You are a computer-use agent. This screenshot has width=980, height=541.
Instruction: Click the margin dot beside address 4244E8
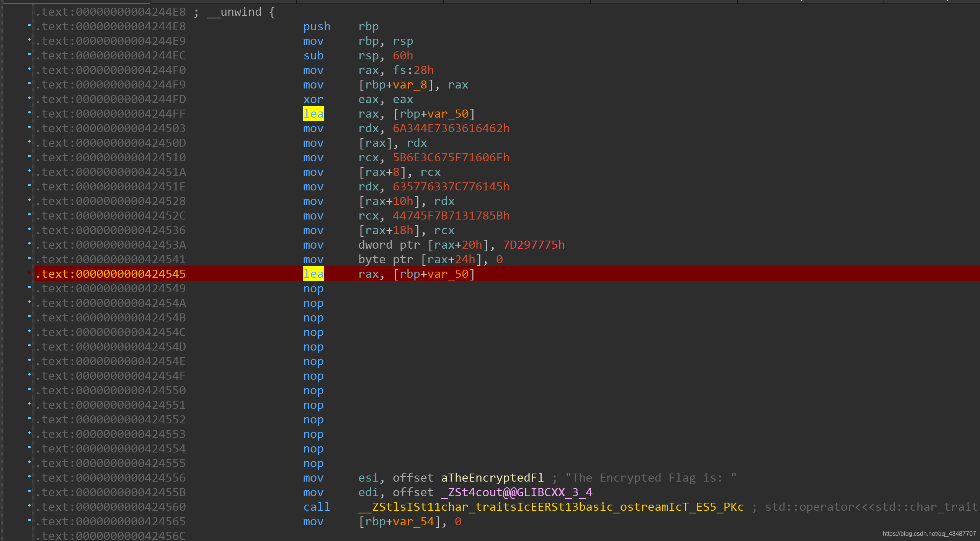[x=29, y=25]
